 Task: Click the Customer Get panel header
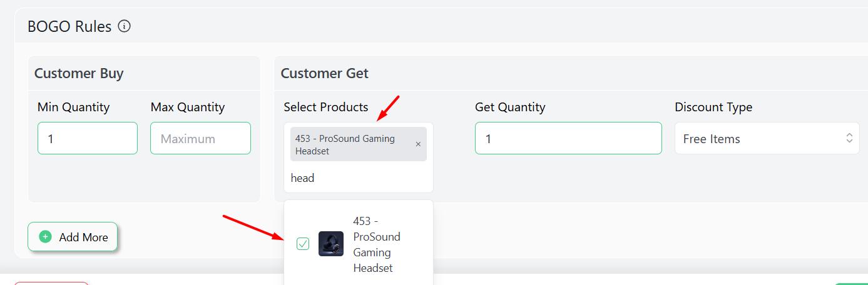pyautogui.click(x=324, y=73)
